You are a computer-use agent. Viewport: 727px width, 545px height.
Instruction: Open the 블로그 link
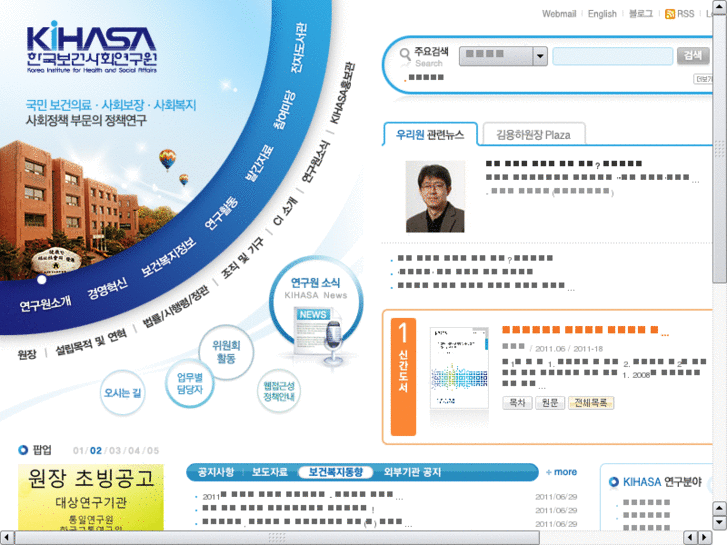[640, 14]
